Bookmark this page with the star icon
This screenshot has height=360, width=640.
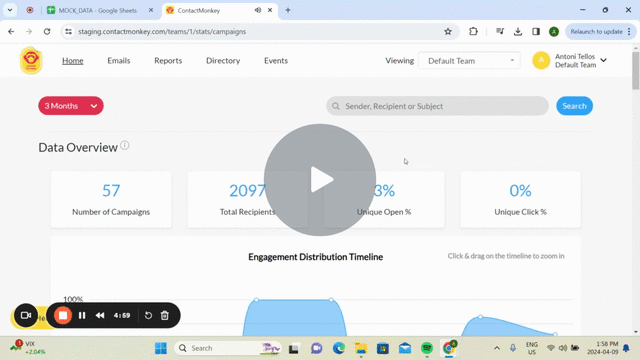coord(448,31)
